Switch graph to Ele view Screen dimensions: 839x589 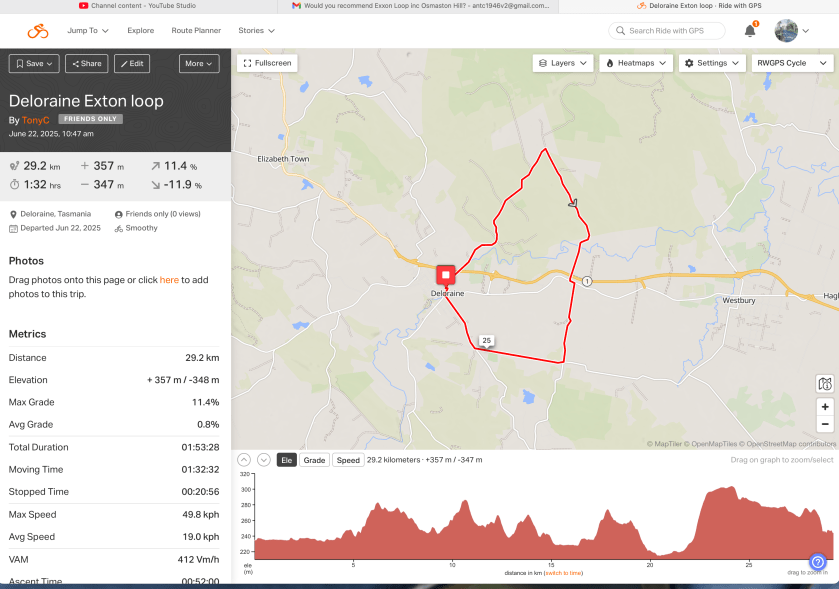286,460
